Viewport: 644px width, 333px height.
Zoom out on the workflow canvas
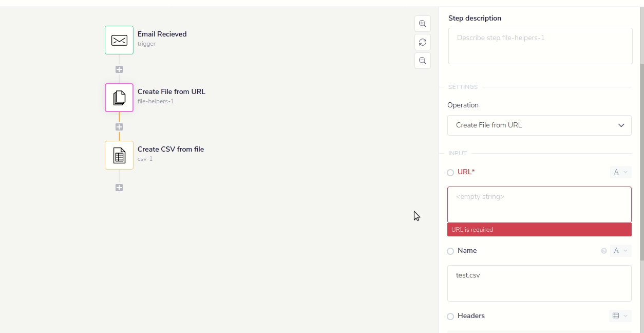tap(423, 61)
